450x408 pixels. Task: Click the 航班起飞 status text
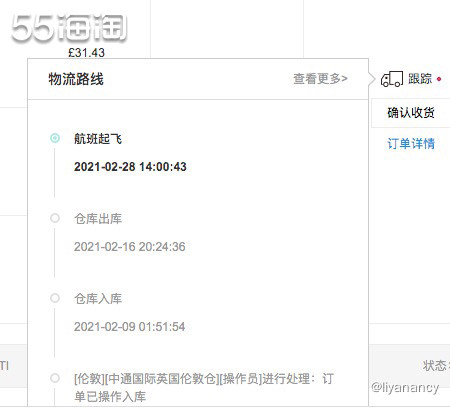pyautogui.click(x=98, y=139)
